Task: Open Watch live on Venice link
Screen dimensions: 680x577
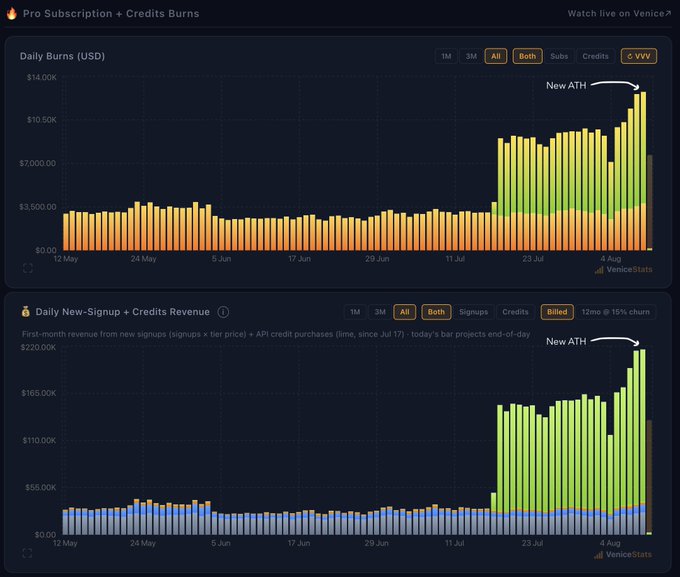Action: [x=619, y=13]
